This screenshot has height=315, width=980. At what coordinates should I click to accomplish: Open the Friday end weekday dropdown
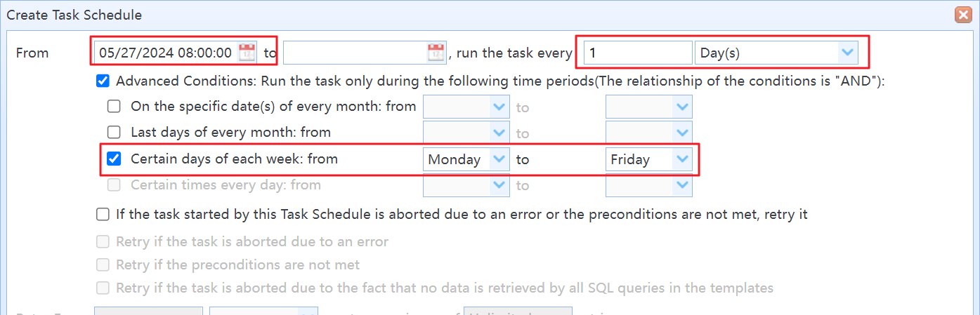[682, 159]
